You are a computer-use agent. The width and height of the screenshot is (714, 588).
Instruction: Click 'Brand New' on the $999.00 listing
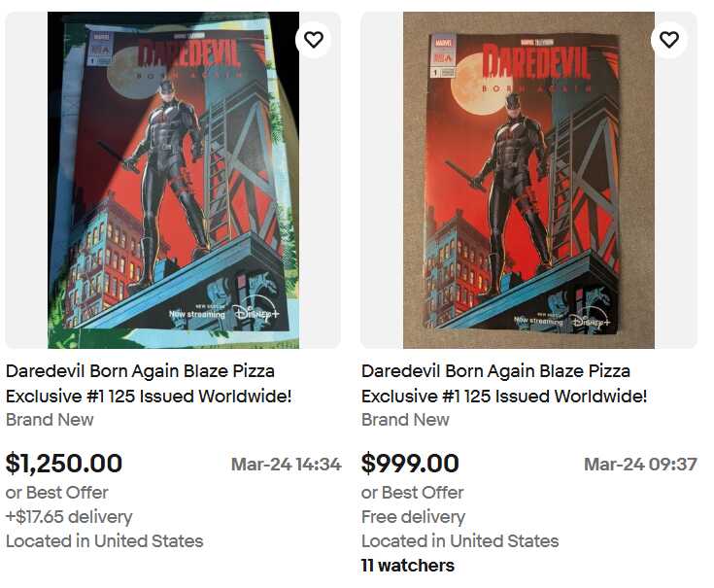[405, 420]
